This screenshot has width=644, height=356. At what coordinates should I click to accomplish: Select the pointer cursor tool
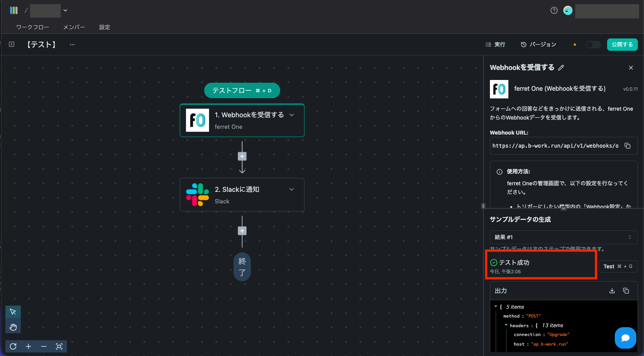click(x=13, y=312)
